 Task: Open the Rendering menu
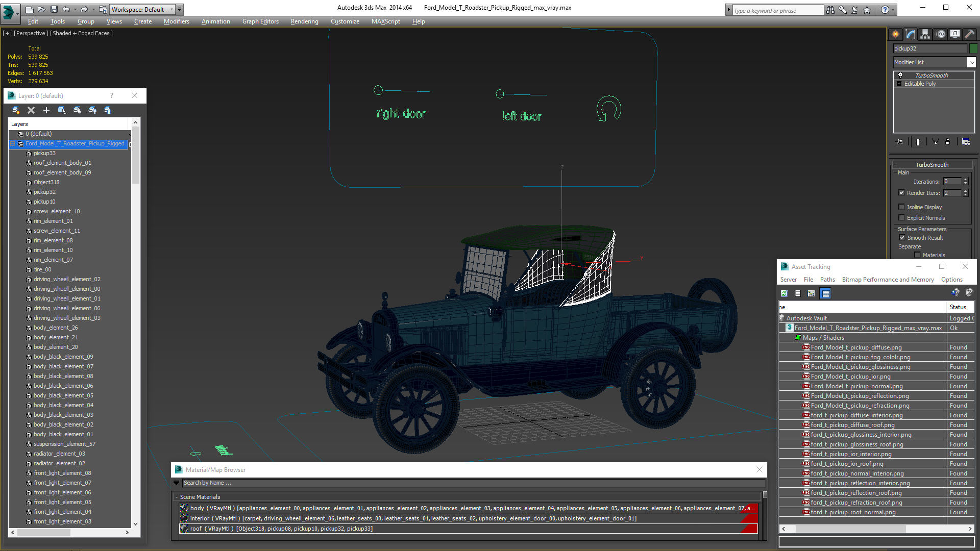[304, 21]
